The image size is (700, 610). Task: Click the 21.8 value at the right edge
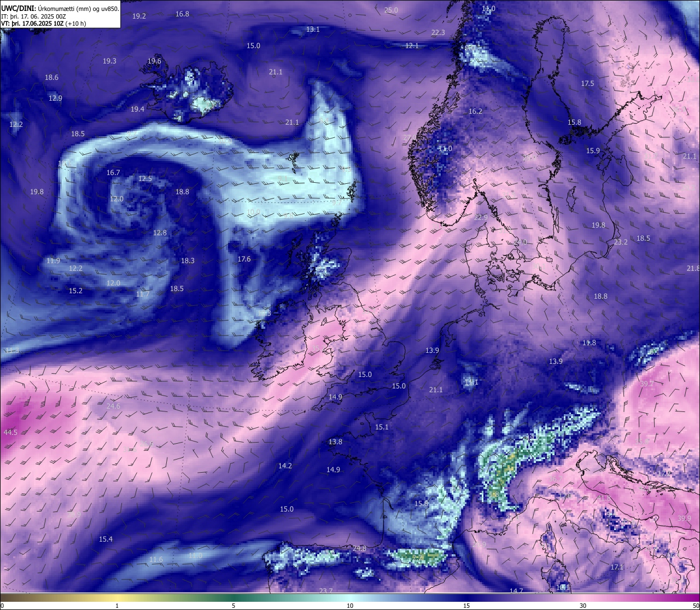click(693, 268)
